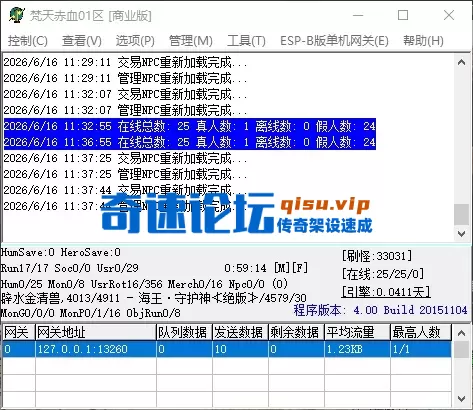Click Hum0/25 Mon0/8 UsrRot16/356 status line
Viewport: 473px width, 410px height.
(x=144, y=284)
